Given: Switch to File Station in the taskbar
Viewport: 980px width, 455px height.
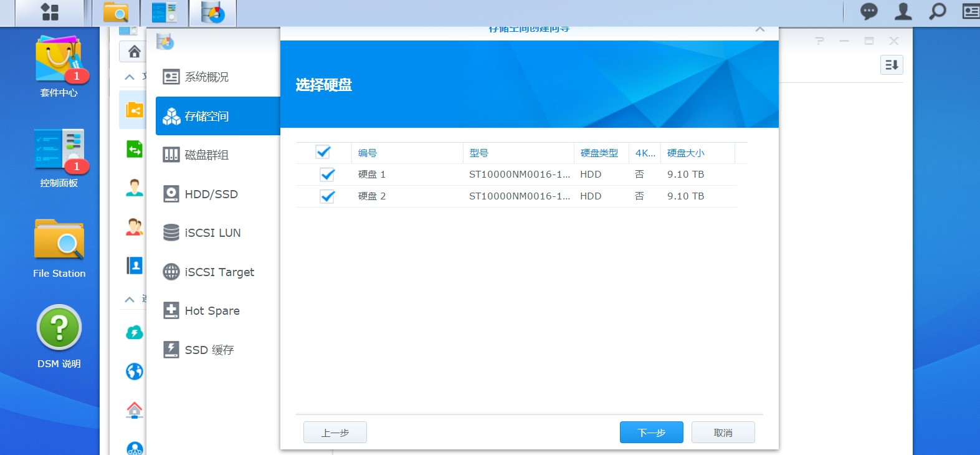Looking at the screenshot, I should [x=116, y=12].
